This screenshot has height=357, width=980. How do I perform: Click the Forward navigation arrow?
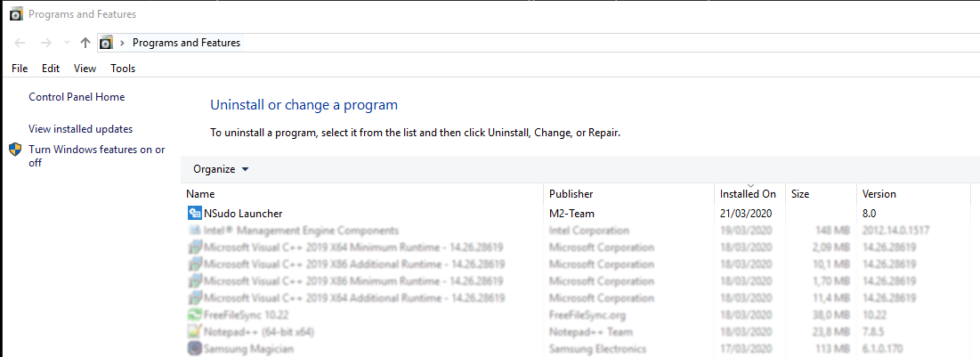[45, 43]
